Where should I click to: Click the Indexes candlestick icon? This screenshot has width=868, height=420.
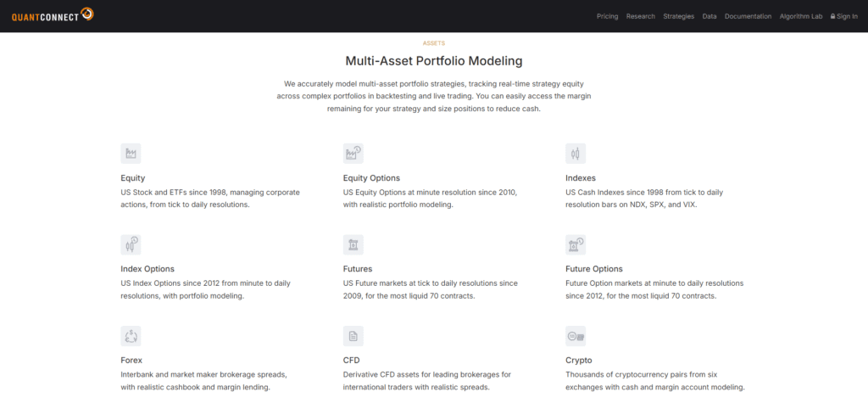tap(576, 154)
